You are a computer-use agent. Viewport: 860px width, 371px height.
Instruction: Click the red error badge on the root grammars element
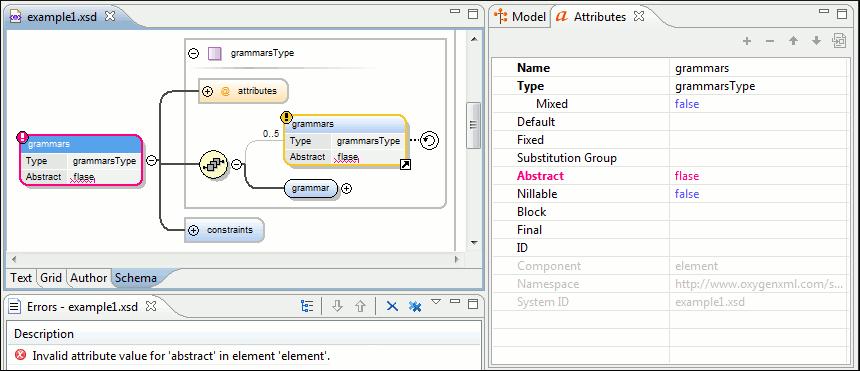pyautogui.click(x=22, y=137)
